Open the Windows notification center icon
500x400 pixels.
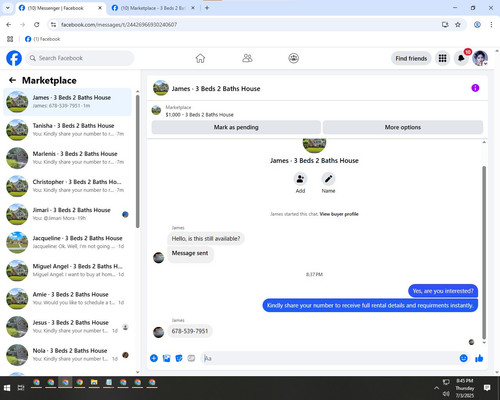coord(487,388)
